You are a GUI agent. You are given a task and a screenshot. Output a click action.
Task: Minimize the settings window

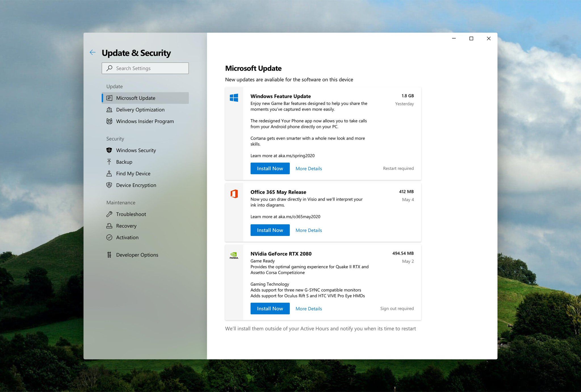click(x=454, y=38)
